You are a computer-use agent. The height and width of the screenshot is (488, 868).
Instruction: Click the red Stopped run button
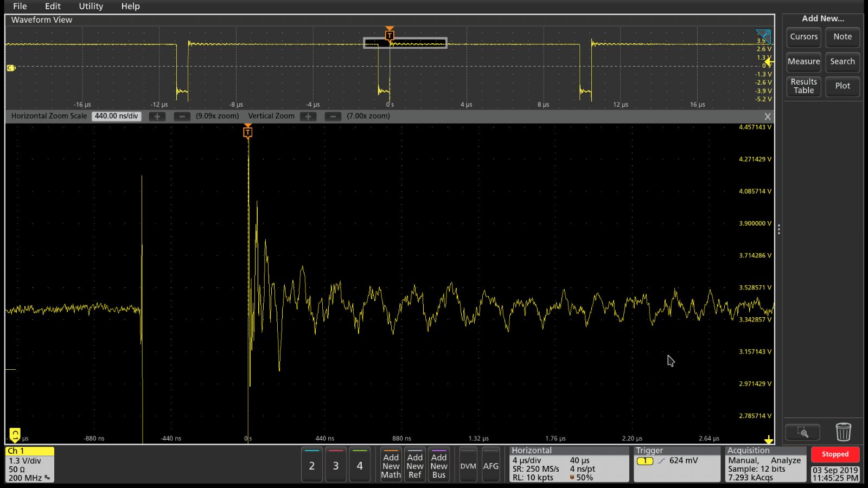click(835, 454)
